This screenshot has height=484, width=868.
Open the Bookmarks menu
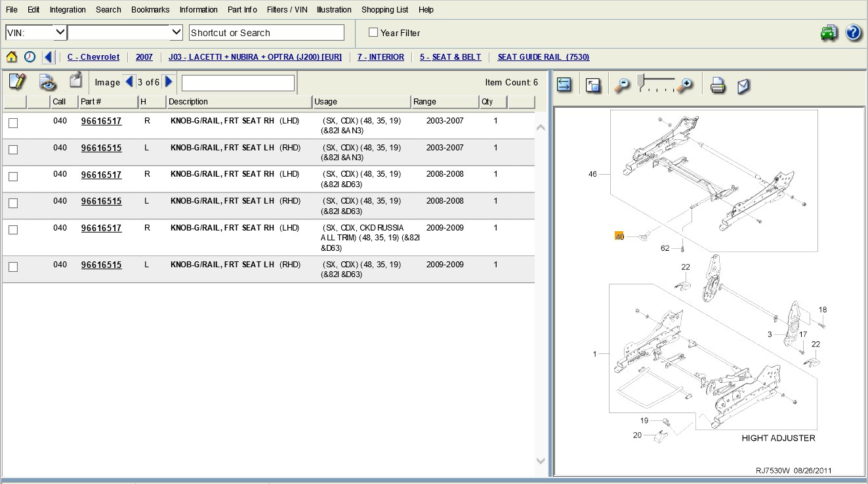pyautogui.click(x=150, y=10)
